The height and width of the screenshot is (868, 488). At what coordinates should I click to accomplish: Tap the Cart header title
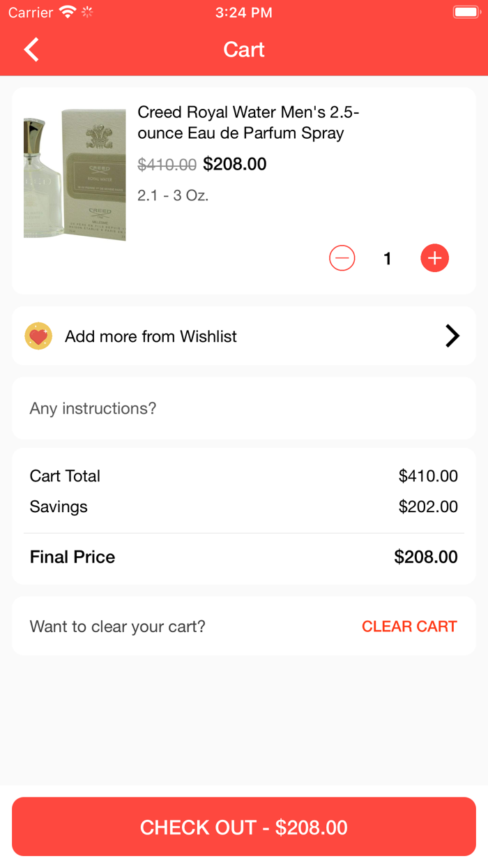pyautogui.click(x=244, y=50)
